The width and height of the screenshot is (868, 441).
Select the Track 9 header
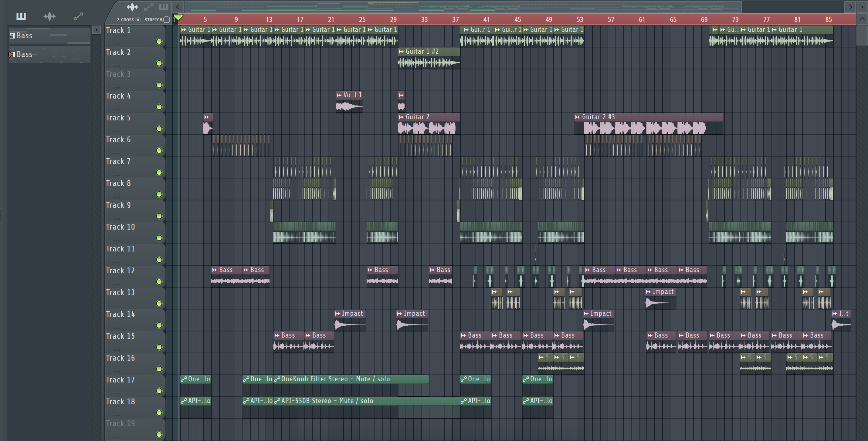(x=135, y=211)
